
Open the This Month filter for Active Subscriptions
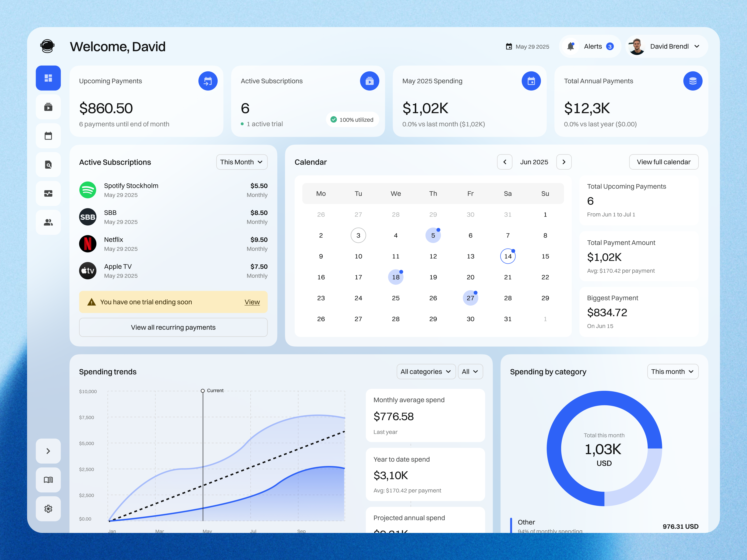[241, 162]
